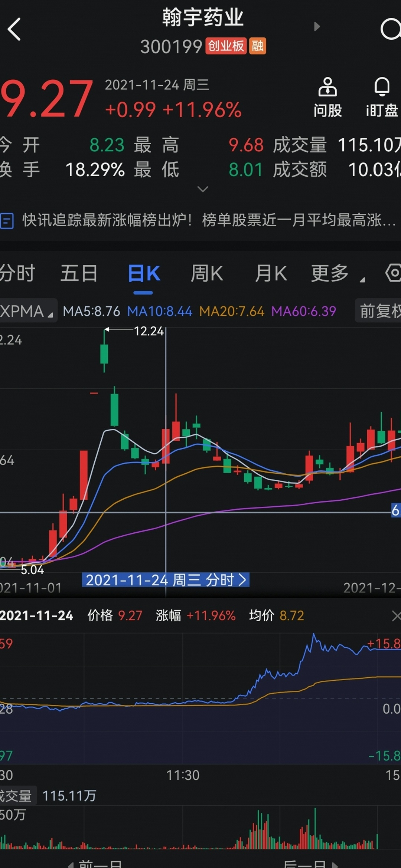The height and width of the screenshot is (868, 401).
Task: Tap the 12.24 high price marker
Action: (x=149, y=331)
